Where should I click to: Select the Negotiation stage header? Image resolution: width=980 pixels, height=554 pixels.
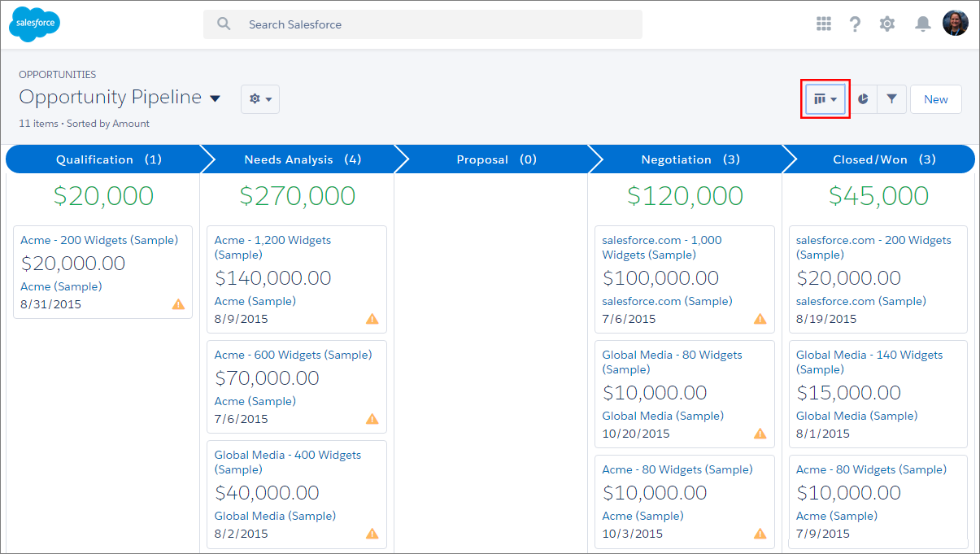click(690, 159)
